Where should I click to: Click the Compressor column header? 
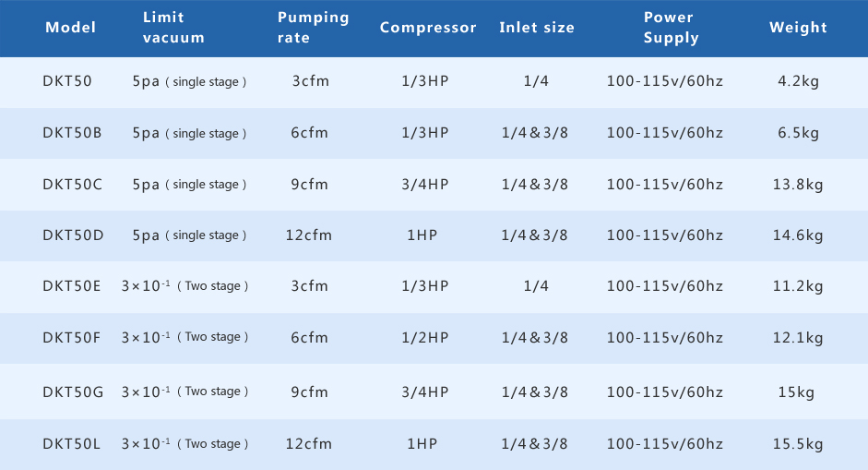click(x=428, y=28)
